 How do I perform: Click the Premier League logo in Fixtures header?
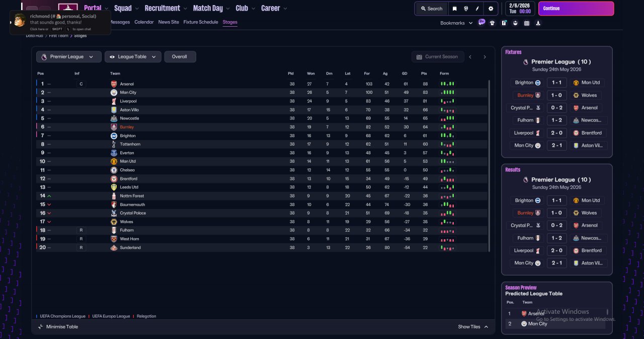(526, 62)
